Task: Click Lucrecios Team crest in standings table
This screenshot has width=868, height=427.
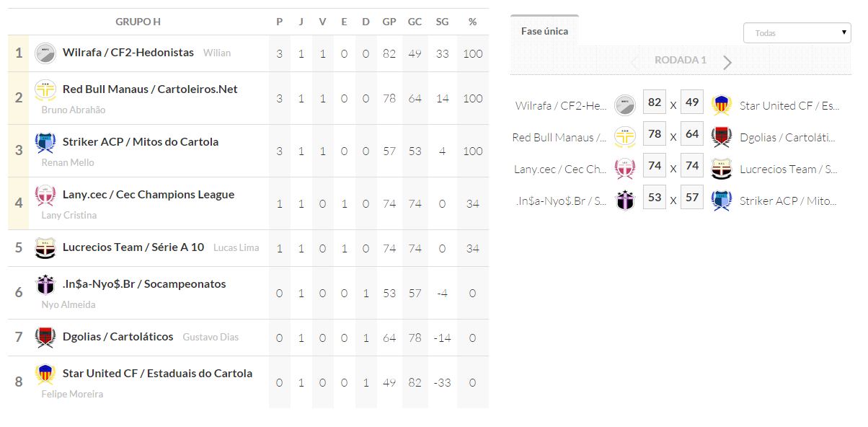Action: coord(45,248)
